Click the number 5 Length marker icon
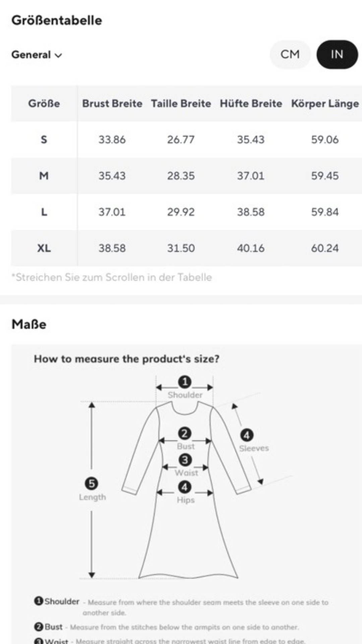The width and height of the screenshot is (362, 644). pos(92,484)
